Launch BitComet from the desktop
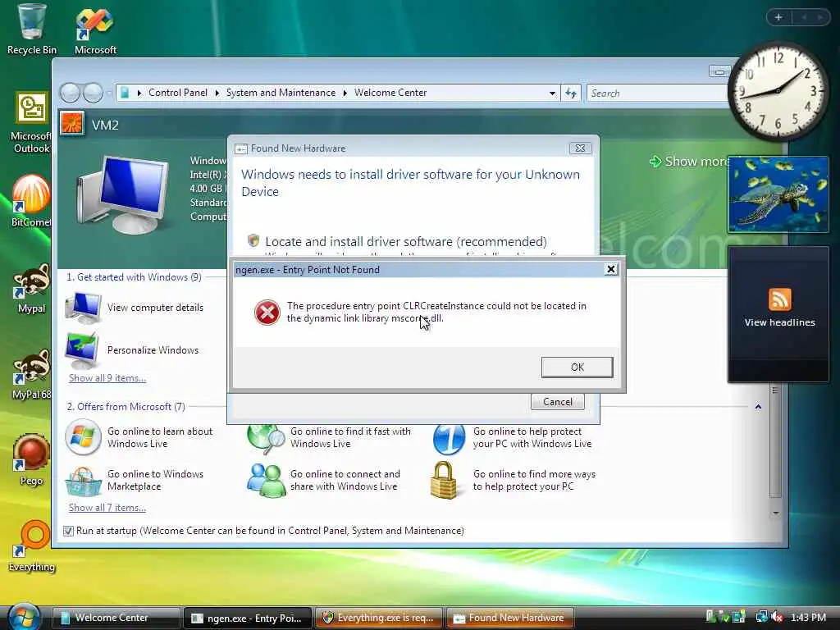Screen dimensions: 840x630 pyautogui.click(x=31, y=201)
